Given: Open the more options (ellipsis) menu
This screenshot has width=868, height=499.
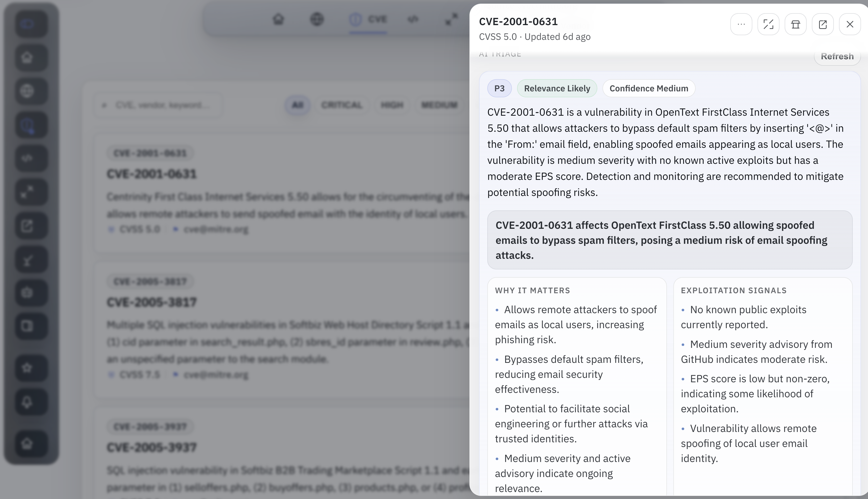Looking at the screenshot, I should (741, 24).
